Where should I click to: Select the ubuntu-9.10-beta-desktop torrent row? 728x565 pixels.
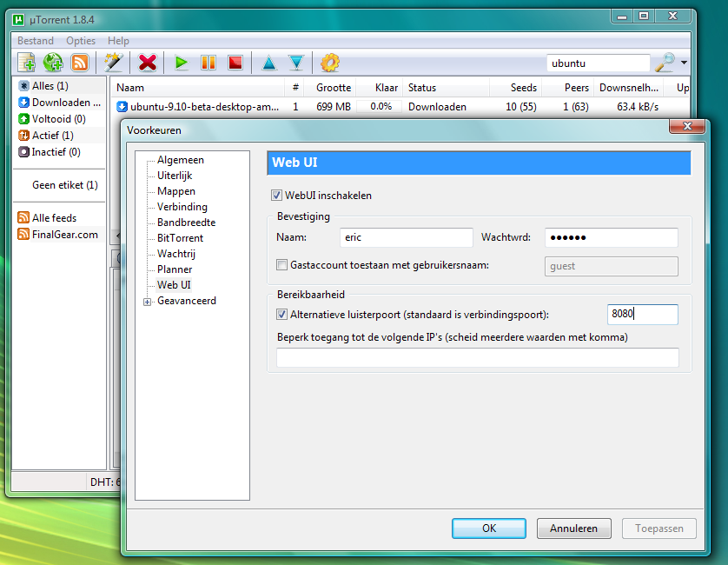click(400, 107)
